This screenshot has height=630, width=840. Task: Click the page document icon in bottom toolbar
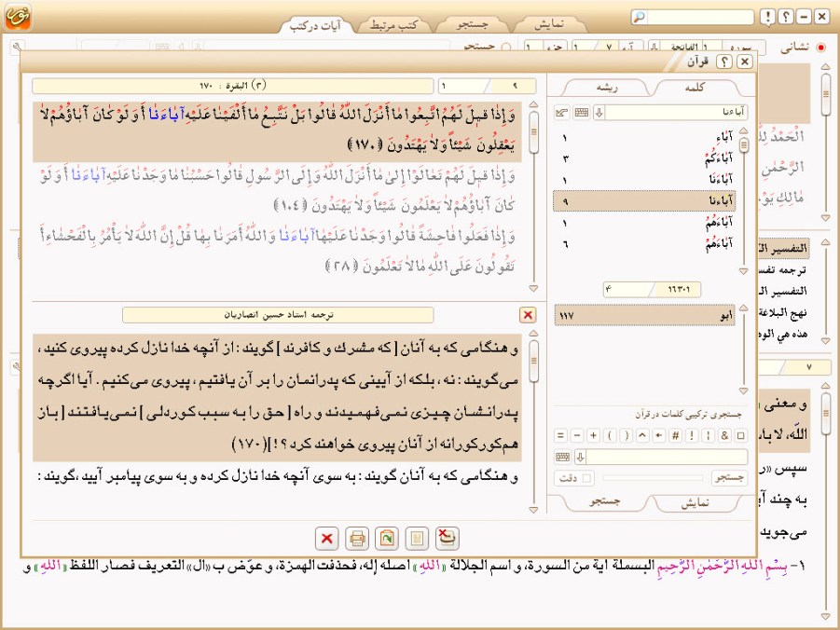[x=417, y=538]
